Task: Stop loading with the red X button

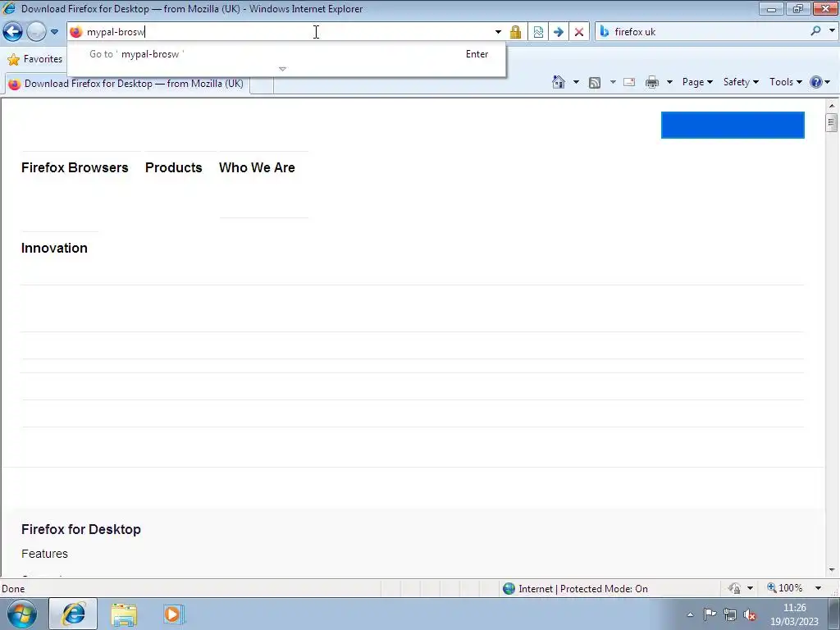Action: pos(579,32)
